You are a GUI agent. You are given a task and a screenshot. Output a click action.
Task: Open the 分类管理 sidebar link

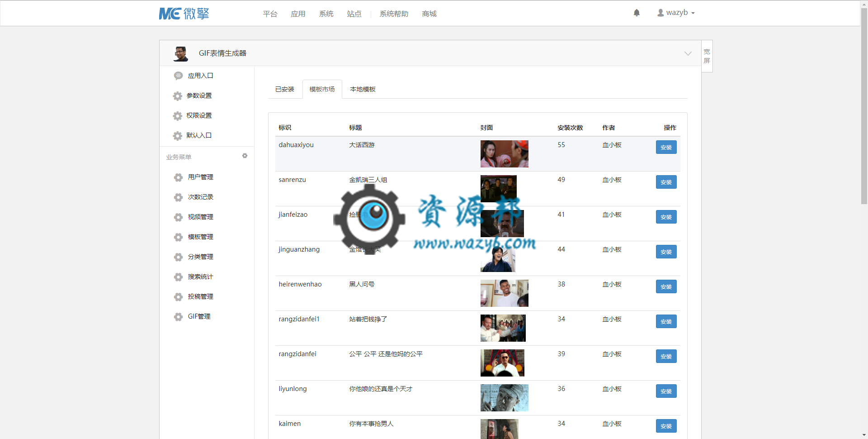coord(200,257)
